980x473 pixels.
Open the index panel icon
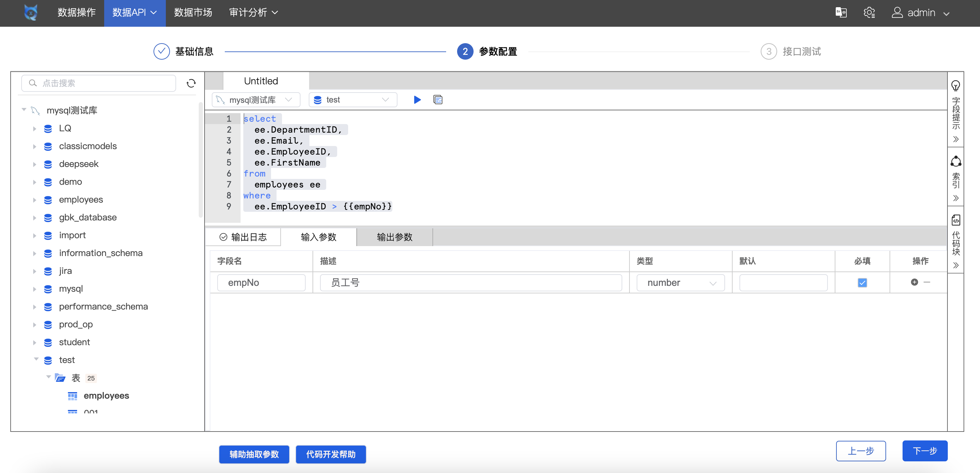pos(955,162)
